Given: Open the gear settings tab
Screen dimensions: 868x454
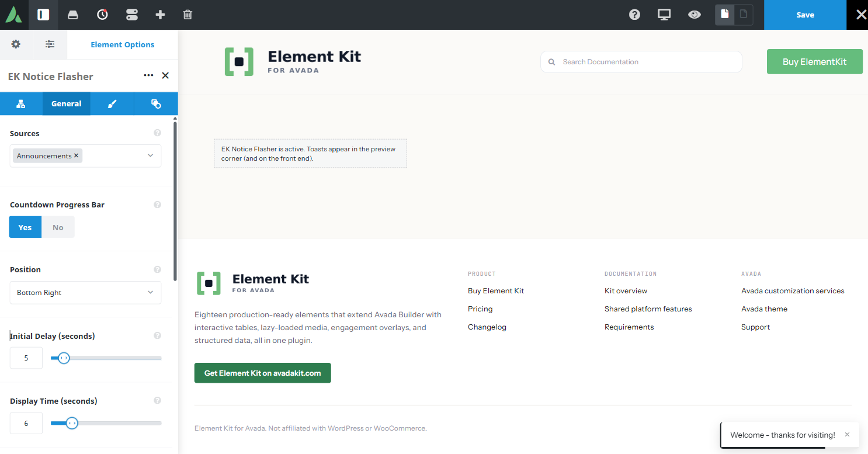Looking at the screenshot, I should pos(16,44).
